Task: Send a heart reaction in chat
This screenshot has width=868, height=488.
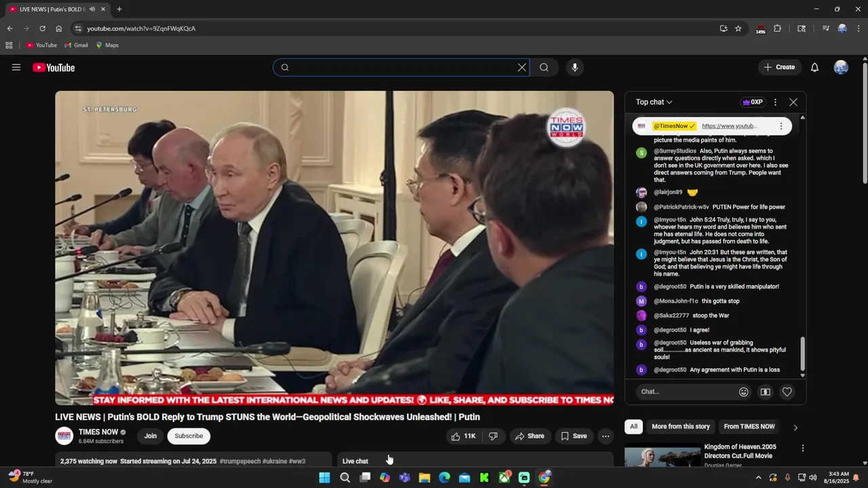Action: tap(787, 392)
